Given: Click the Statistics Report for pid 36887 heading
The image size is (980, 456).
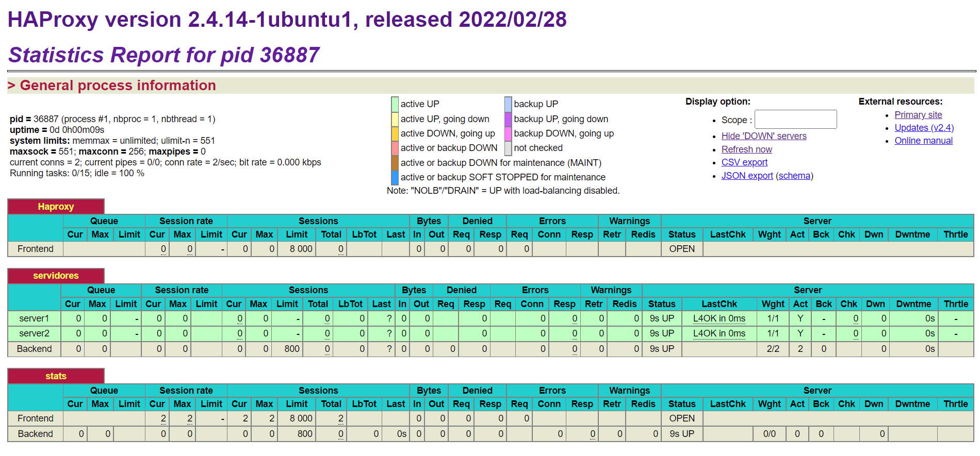Looking at the screenshot, I should point(164,55).
